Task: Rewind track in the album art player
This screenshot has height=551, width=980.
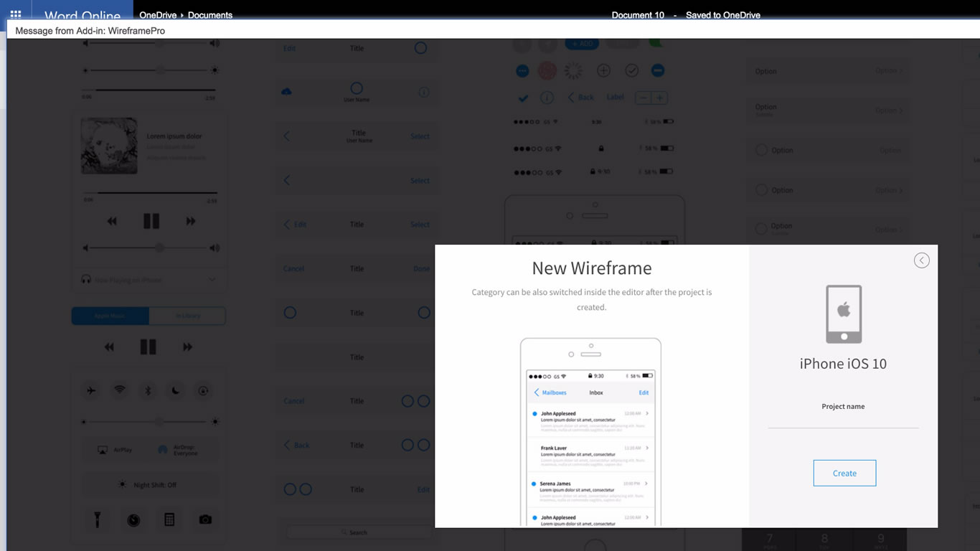Action: point(112,221)
